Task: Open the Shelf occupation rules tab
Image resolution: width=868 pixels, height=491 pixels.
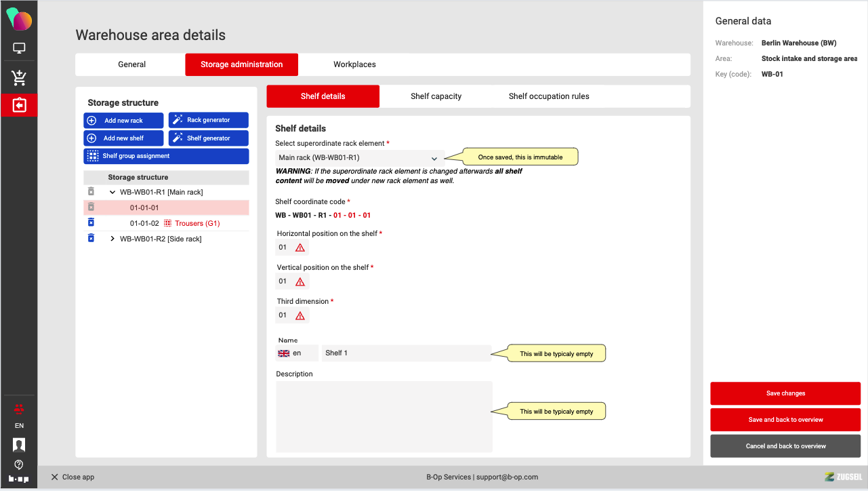Action: click(549, 96)
